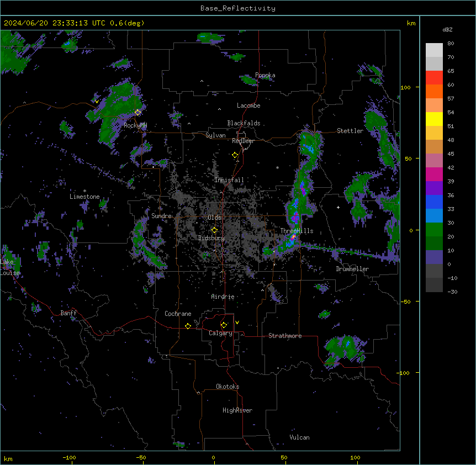The height and width of the screenshot is (465, 476).
Task: Click the dBZ legend heading
Action: coord(447,29)
